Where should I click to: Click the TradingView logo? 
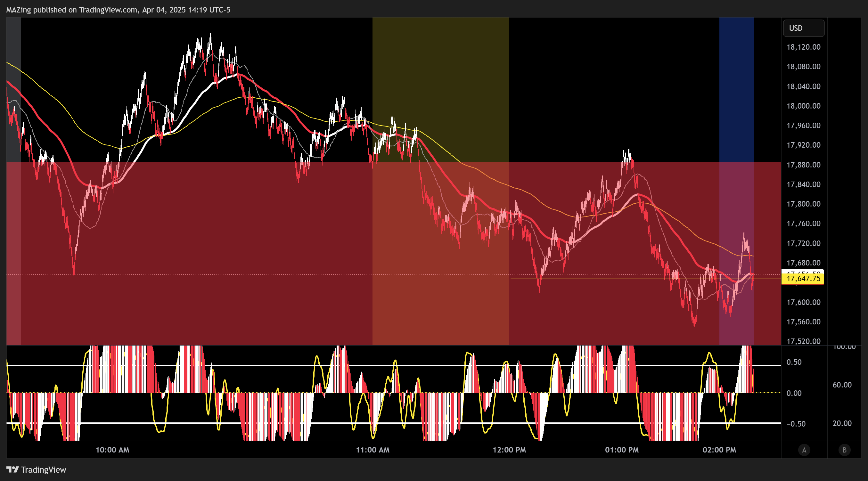(37, 469)
